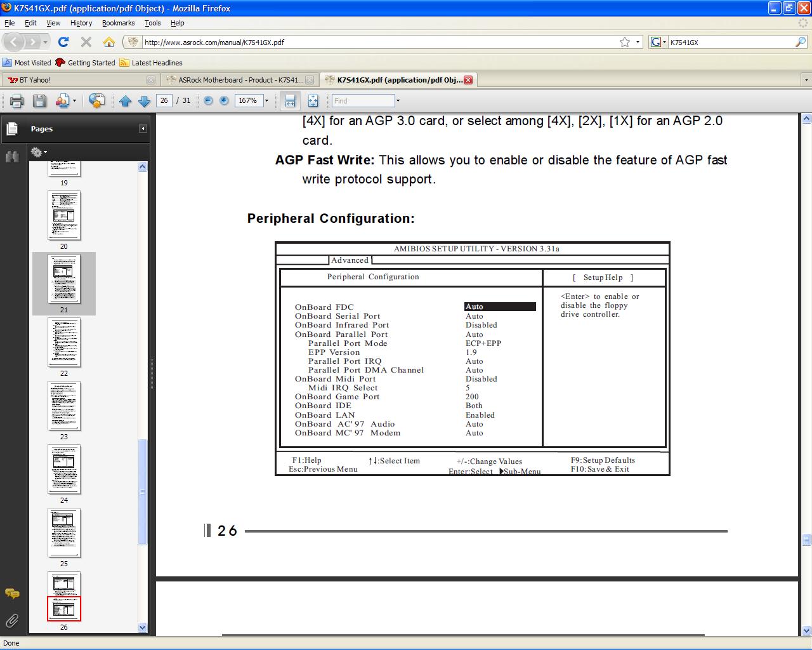The height and width of the screenshot is (650, 812).
Task: Open Latest Headlines feed bookmark
Action: 151,63
